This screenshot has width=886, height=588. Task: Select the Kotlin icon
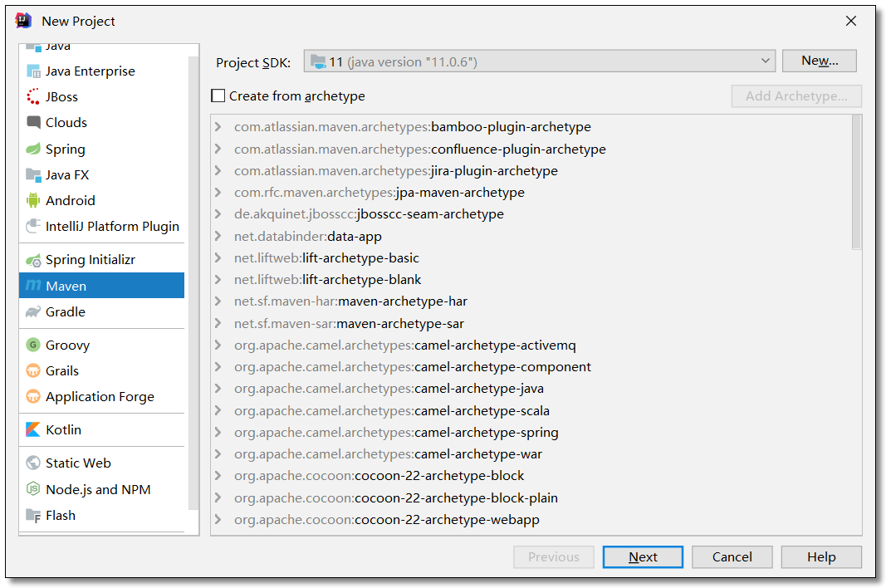point(33,430)
